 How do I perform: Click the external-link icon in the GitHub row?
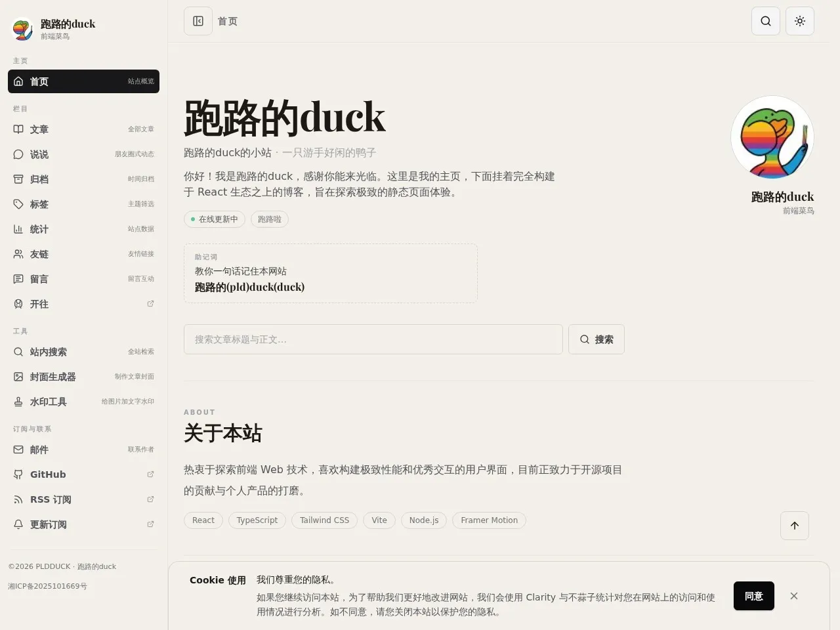point(150,474)
